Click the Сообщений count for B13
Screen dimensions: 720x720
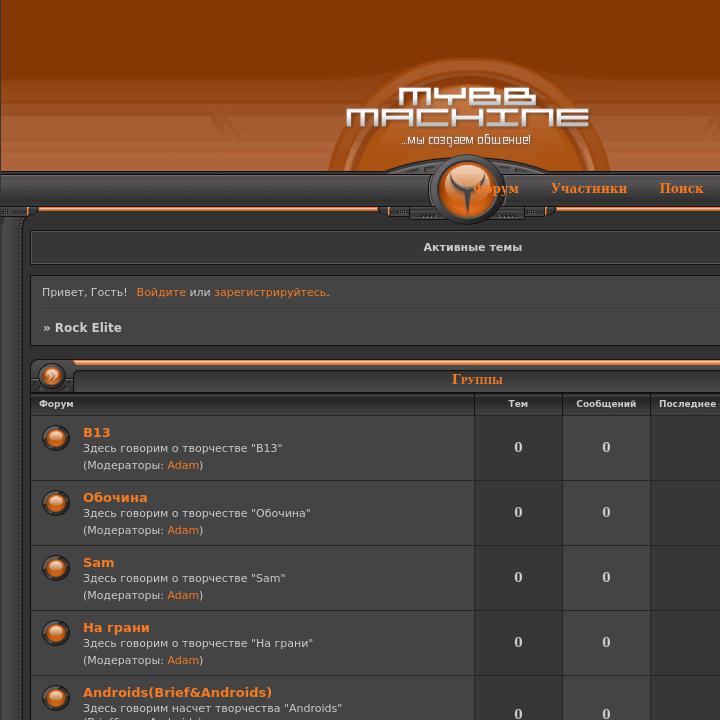[606, 447]
